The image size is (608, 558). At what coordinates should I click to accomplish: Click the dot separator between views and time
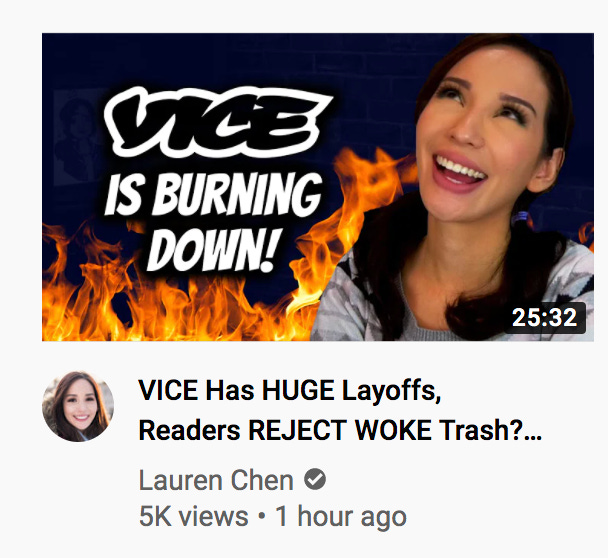pos(262,516)
